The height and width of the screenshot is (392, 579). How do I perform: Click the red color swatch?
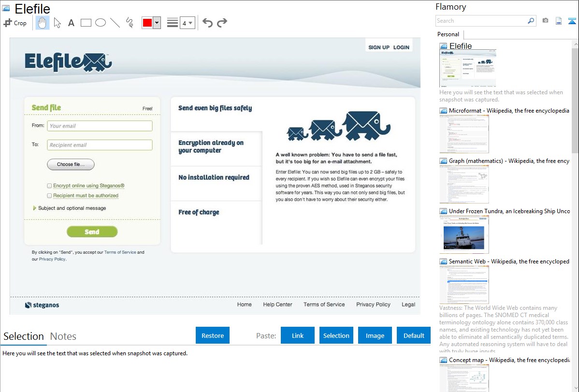(x=147, y=23)
